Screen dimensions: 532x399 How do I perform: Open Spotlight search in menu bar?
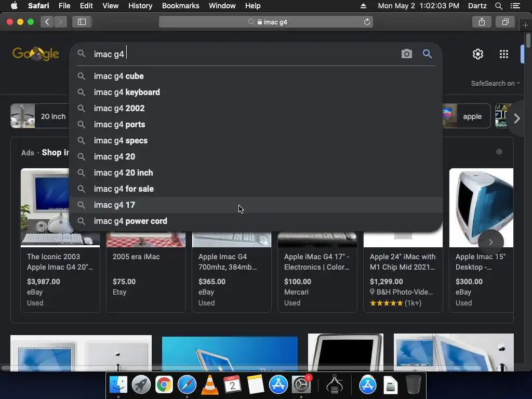(x=498, y=6)
